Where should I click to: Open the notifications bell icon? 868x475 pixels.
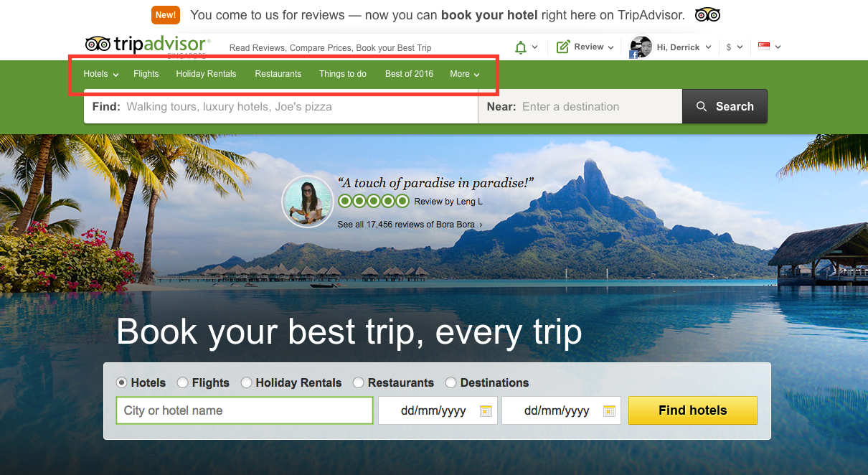click(521, 47)
